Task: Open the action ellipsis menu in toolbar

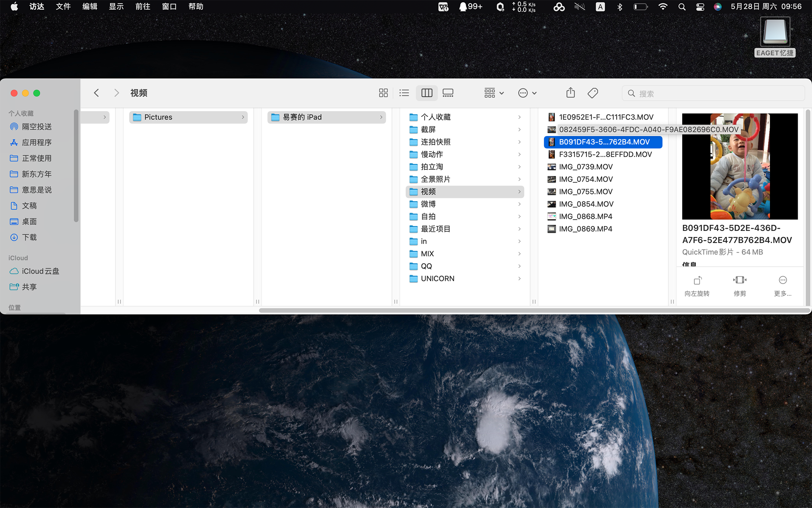Action: point(527,93)
